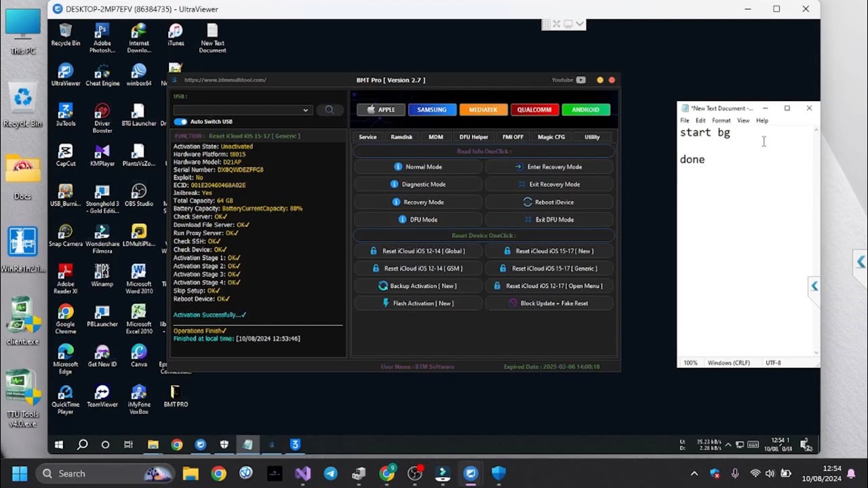Open Cheat Engine desktop icon
Image resolution: width=868 pixels, height=488 pixels.
[102, 75]
